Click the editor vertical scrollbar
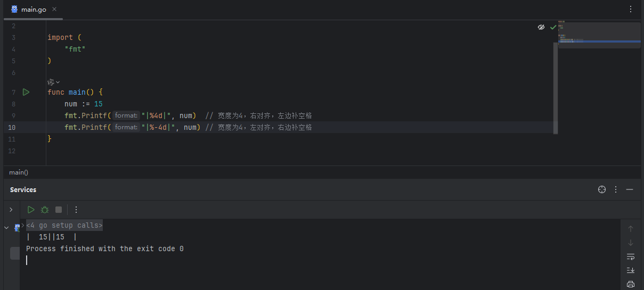Screen dimensions: 644x290 (x=556, y=88)
